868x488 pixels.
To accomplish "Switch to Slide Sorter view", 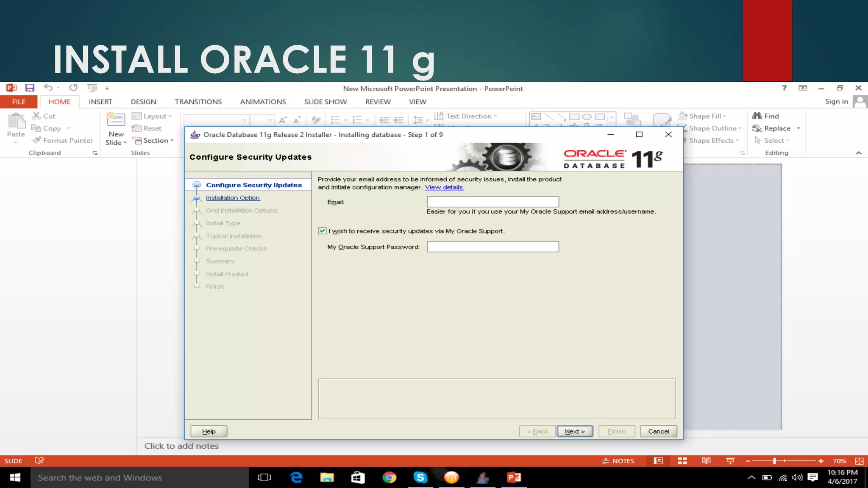I will point(682,461).
